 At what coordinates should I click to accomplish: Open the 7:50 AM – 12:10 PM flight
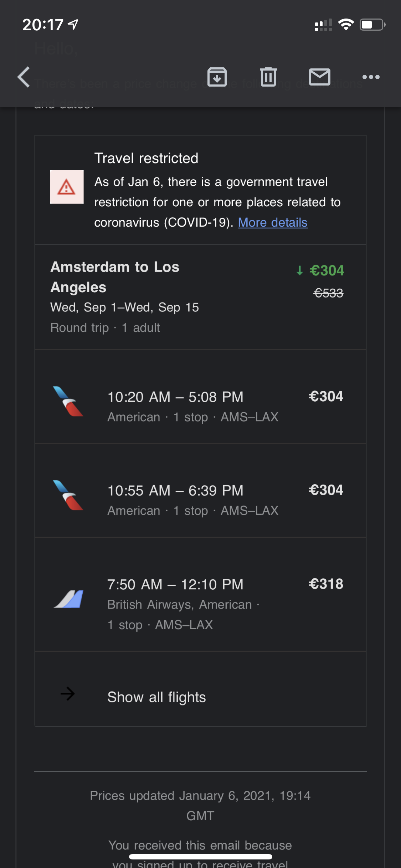(175, 584)
